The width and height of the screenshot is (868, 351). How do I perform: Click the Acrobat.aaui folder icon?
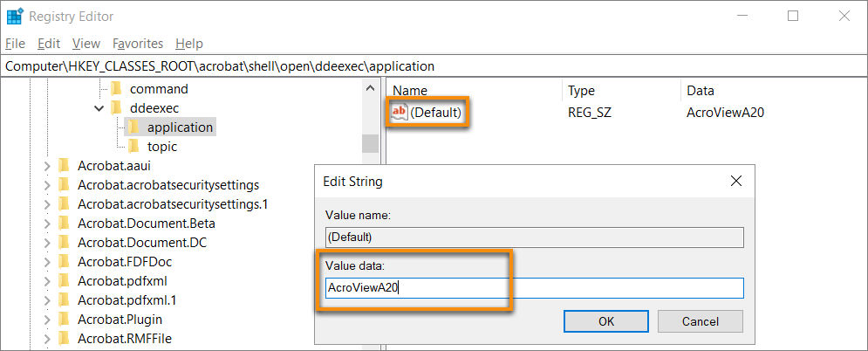pyautogui.click(x=64, y=166)
